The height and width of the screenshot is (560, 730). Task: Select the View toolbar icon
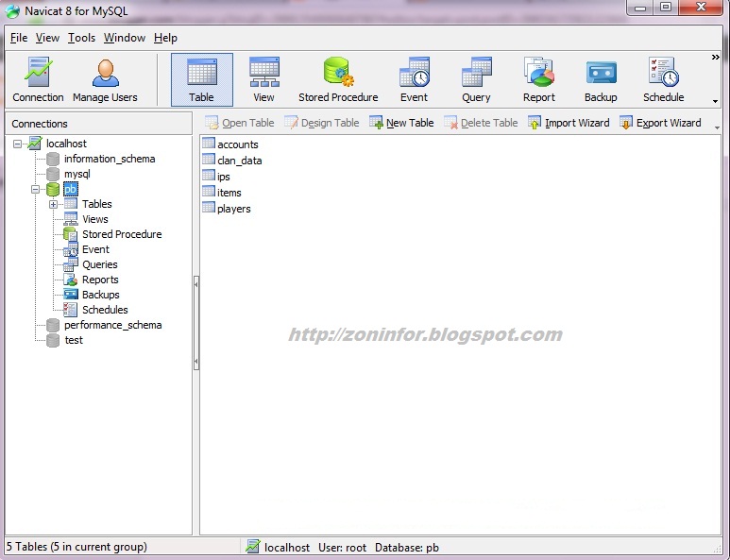click(x=264, y=79)
